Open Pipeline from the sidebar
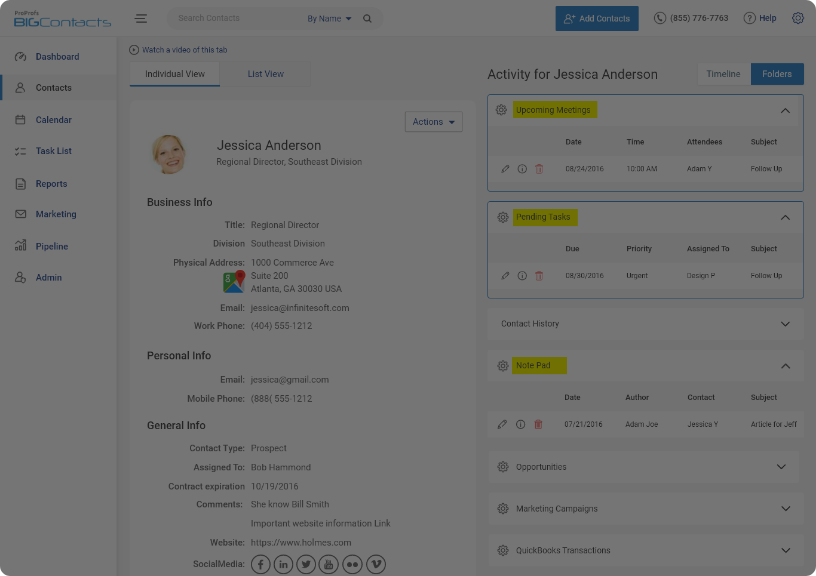The width and height of the screenshot is (816, 576). pyautogui.click(x=55, y=246)
